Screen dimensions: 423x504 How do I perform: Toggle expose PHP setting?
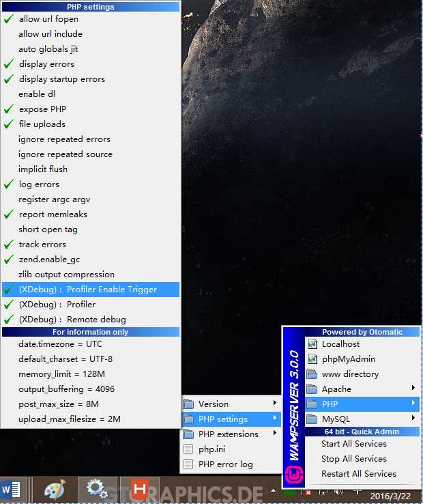coord(91,109)
